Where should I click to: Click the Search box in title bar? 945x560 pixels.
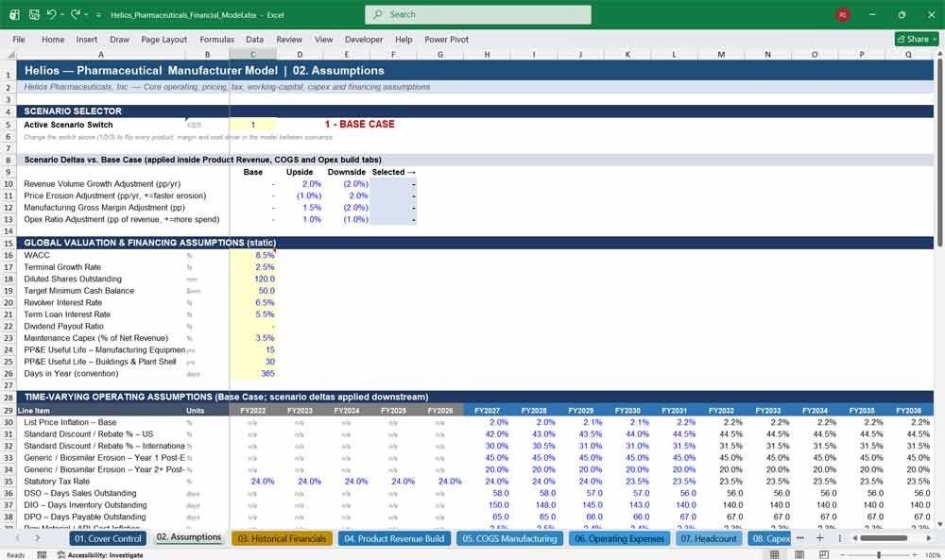pos(477,14)
